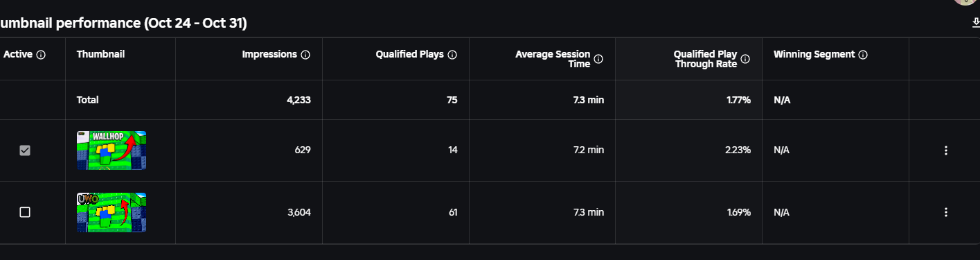Click the info icon next to Active
Screen dimensions: 980x260
click(41, 55)
